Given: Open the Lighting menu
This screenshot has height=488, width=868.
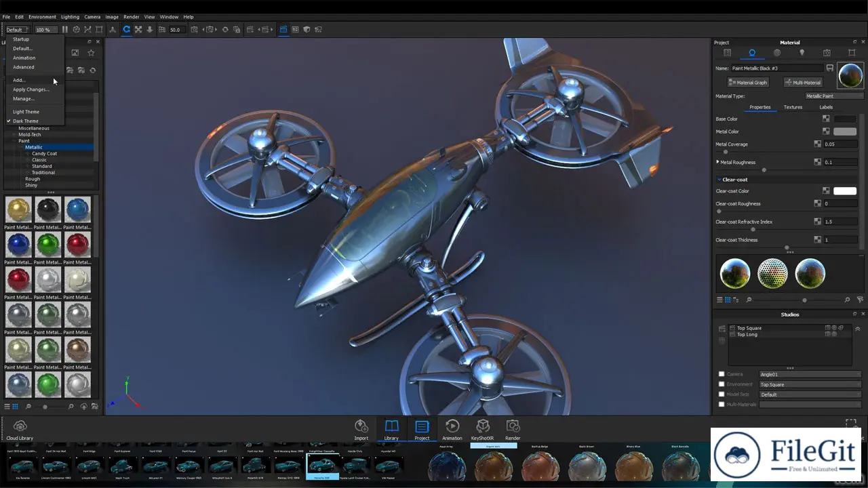Looking at the screenshot, I should click(70, 17).
